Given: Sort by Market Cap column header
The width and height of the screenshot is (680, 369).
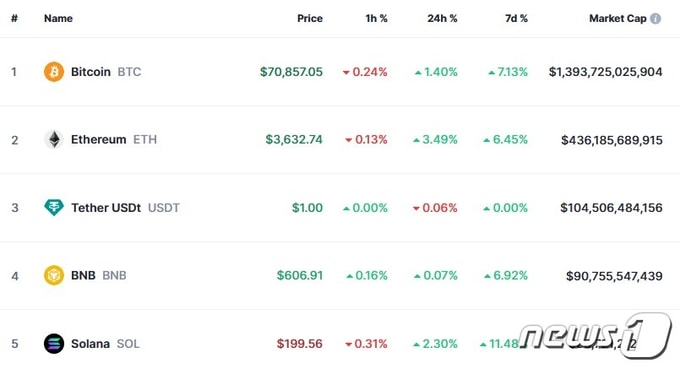Looking at the screenshot, I should pyautogui.click(x=618, y=19).
